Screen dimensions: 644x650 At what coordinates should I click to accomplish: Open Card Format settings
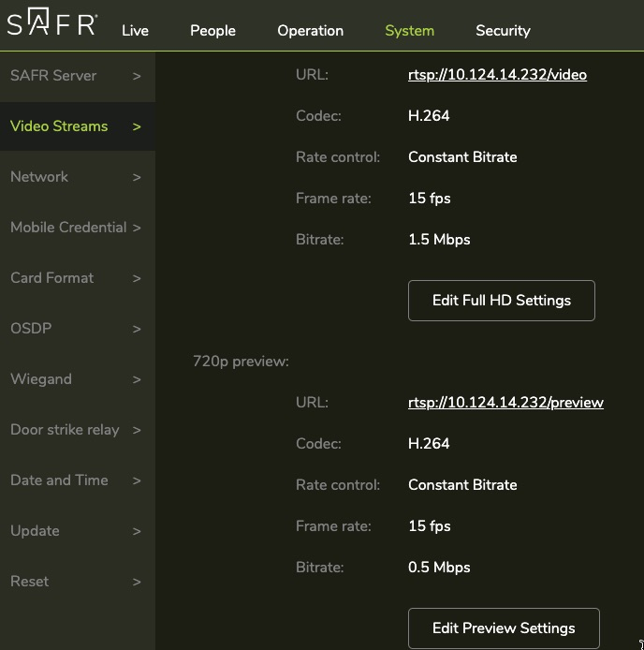[x=51, y=278]
